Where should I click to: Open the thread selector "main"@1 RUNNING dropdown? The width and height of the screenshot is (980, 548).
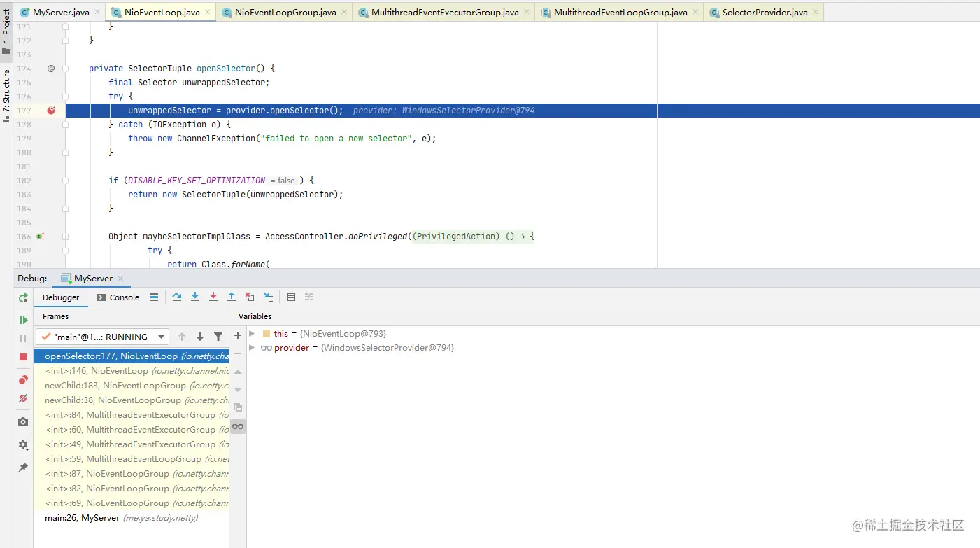click(x=102, y=337)
